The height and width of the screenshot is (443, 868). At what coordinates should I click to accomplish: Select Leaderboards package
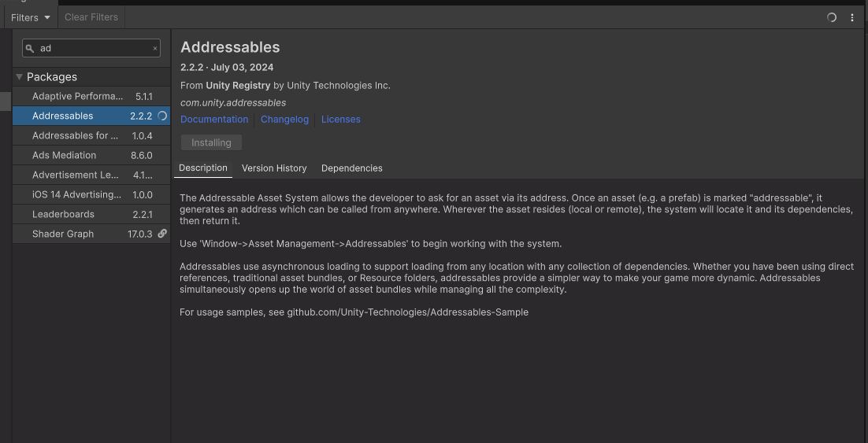point(91,214)
